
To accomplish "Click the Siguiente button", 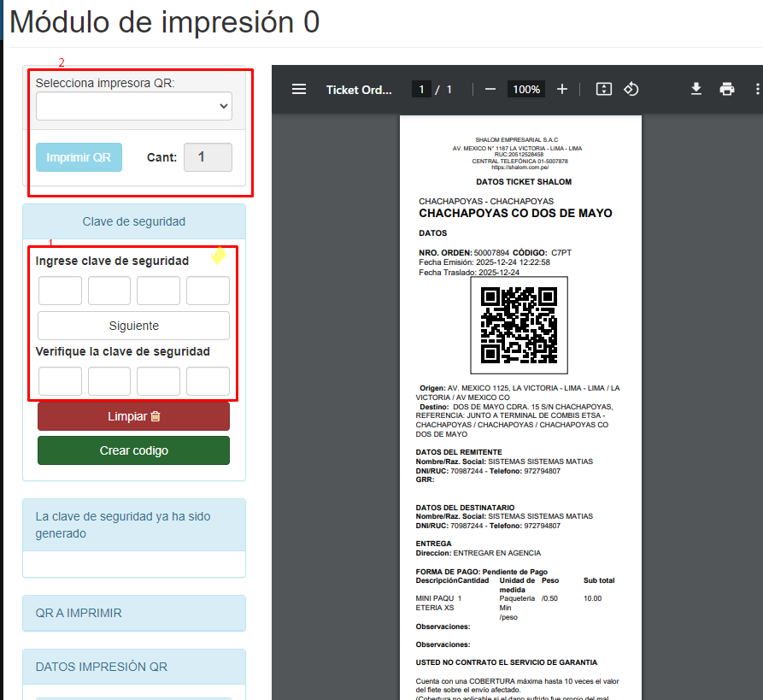I will coord(133,326).
